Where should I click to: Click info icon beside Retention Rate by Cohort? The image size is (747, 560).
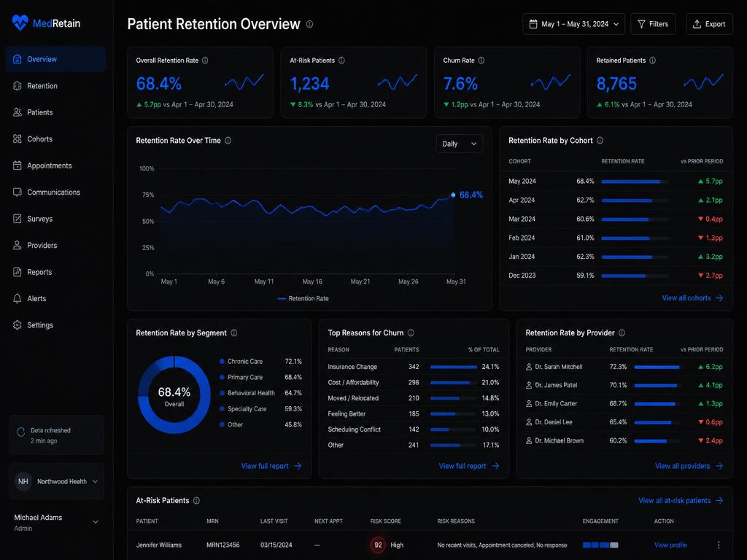(x=600, y=141)
